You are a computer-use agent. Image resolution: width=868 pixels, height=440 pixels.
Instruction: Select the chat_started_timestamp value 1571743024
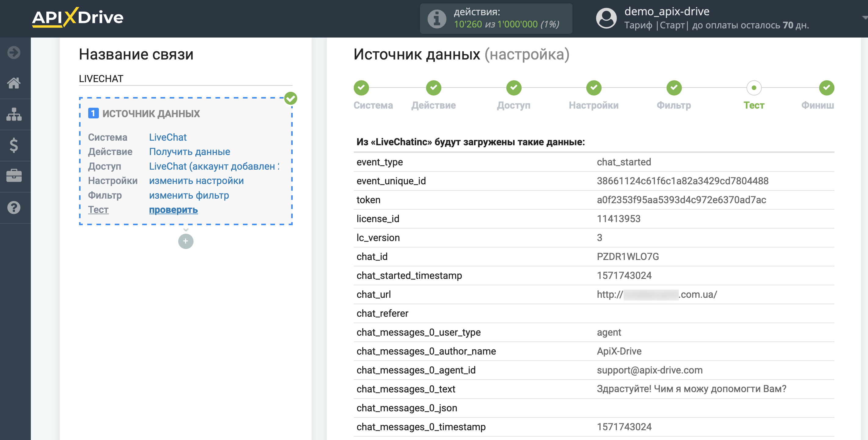click(624, 275)
